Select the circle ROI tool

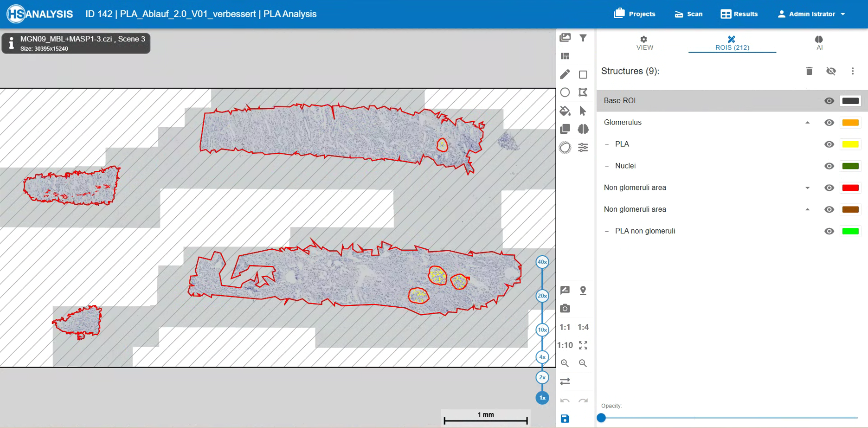pyautogui.click(x=565, y=93)
